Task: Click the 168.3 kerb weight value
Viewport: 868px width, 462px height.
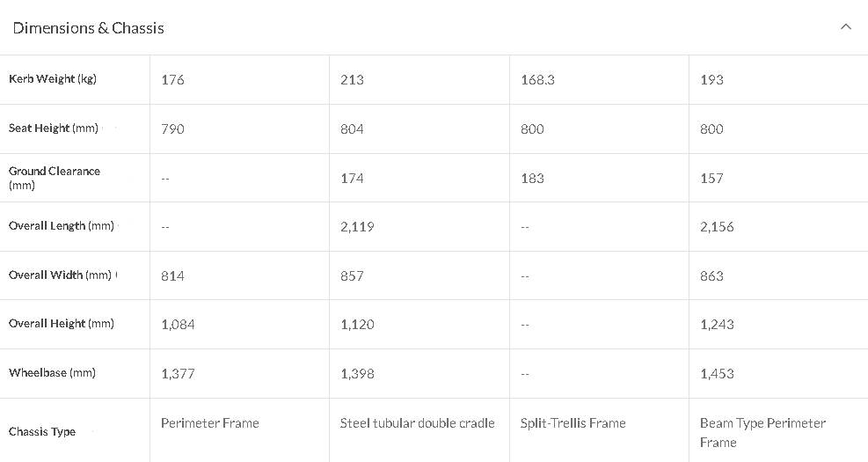Action: point(537,80)
